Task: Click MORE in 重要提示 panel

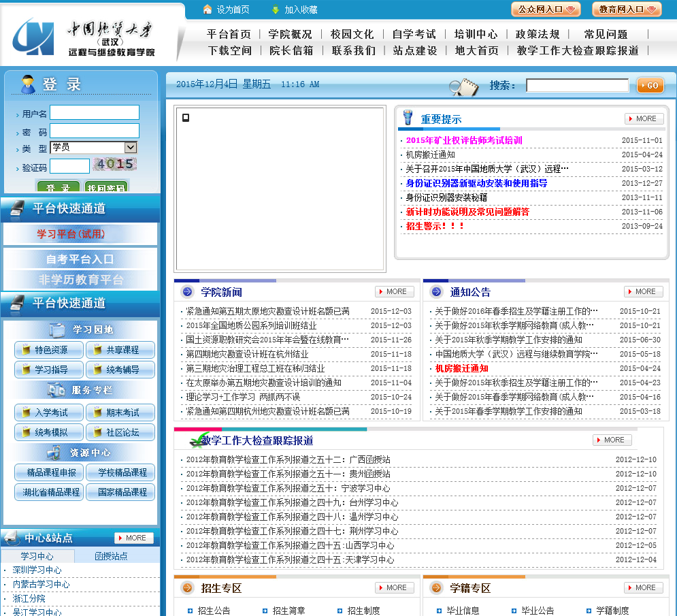Action: pyautogui.click(x=644, y=118)
